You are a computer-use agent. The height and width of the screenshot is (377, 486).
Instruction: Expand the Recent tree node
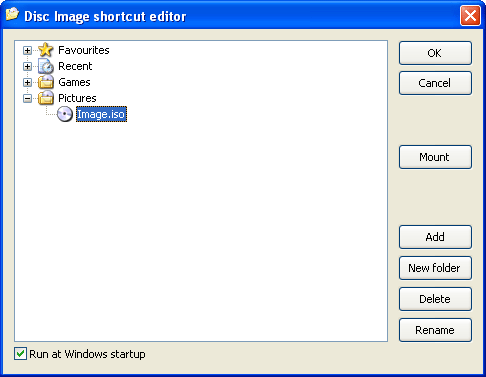27,66
